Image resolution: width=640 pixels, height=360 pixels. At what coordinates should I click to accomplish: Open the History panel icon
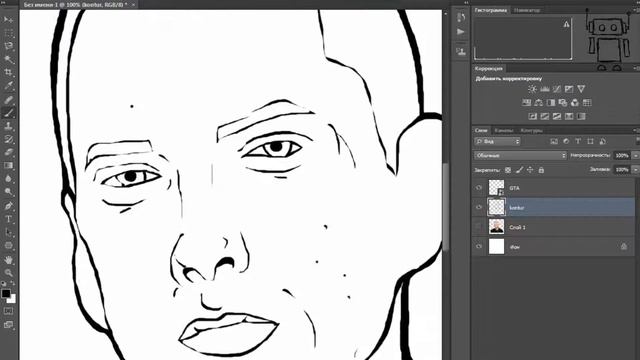click(x=461, y=18)
